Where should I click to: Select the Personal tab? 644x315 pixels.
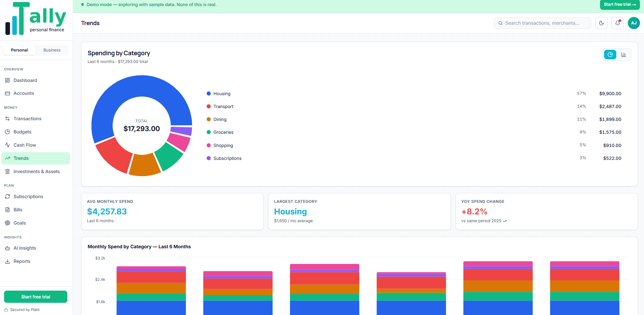[x=19, y=50]
